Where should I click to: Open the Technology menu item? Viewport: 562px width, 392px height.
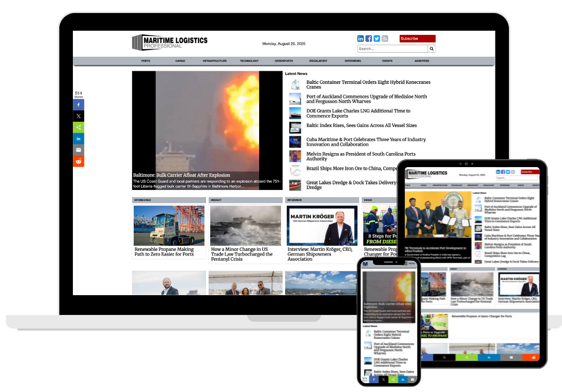249,61
